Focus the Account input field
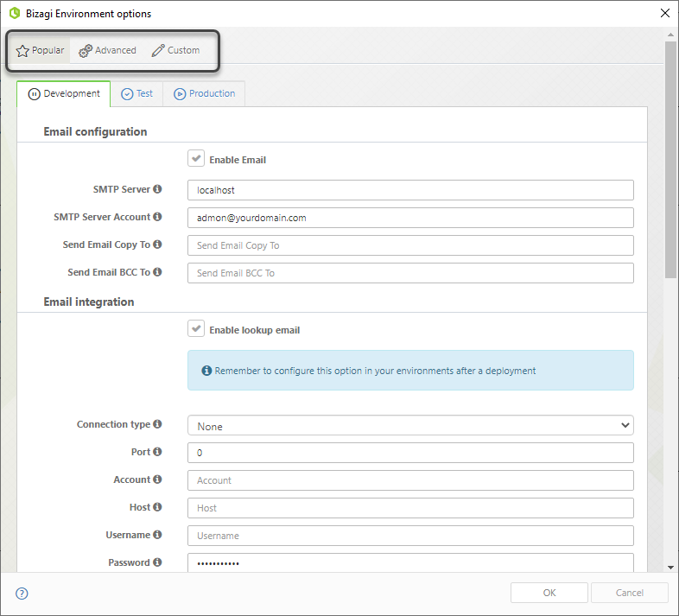This screenshot has width=679, height=616. tap(410, 480)
